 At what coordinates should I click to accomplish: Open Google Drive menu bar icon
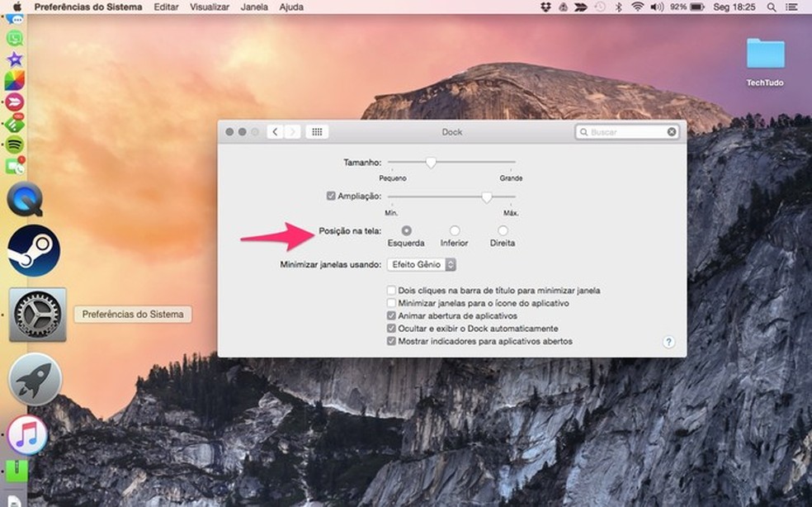coord(563,7)
